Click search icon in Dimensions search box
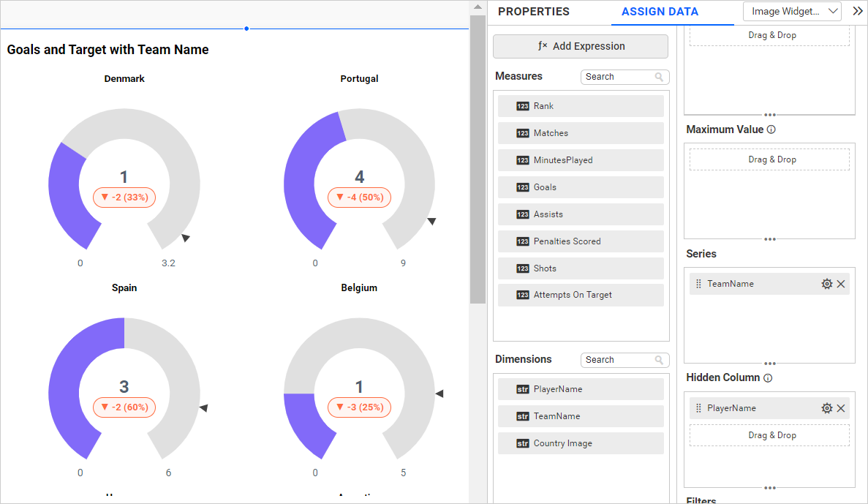 659,360
